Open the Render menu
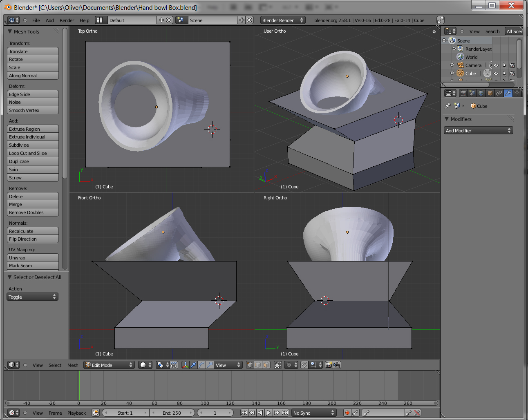 pos(67,20)
